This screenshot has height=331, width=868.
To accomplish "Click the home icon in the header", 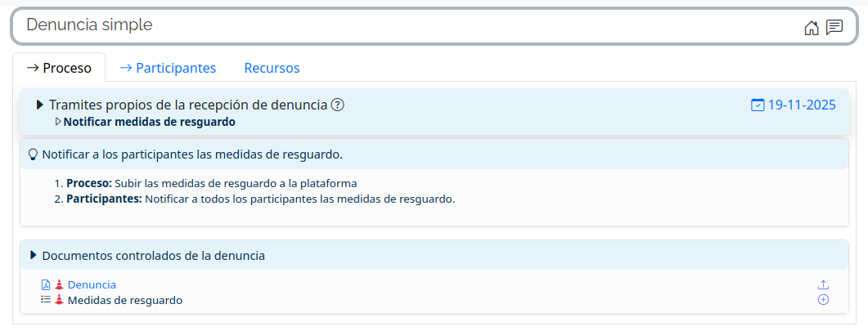I will (x=811, y=28).
